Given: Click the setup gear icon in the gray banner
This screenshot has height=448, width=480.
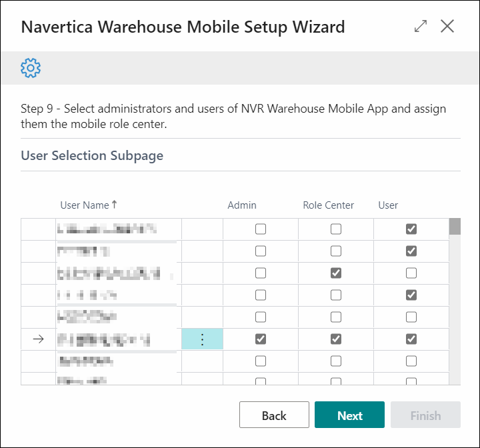Looking at the screenshot, I should (x=31, y=68).
